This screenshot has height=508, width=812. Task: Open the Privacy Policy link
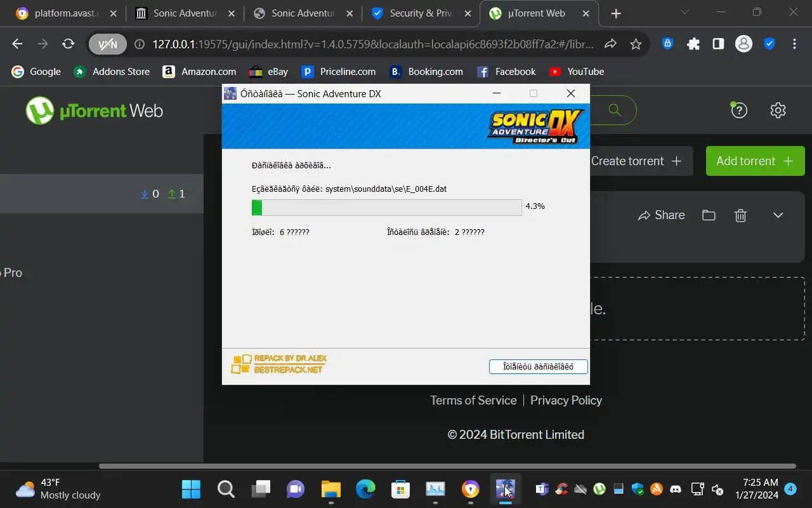tap(566, 400)
